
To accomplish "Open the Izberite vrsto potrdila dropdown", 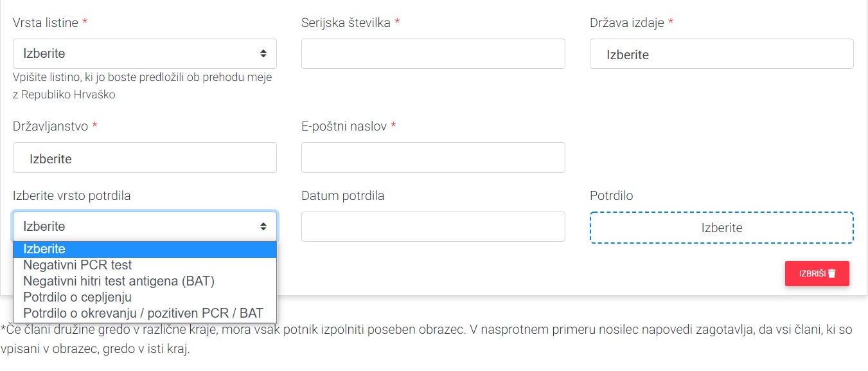I will tap(145, 226).
